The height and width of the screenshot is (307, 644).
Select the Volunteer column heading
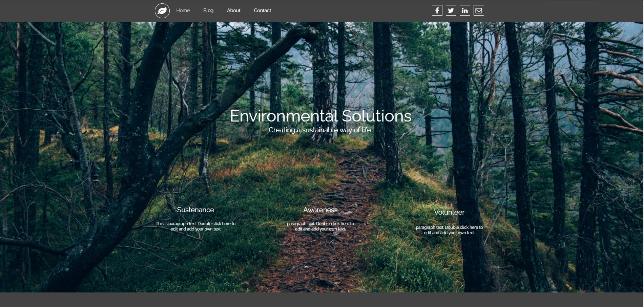tap(449, 212)
